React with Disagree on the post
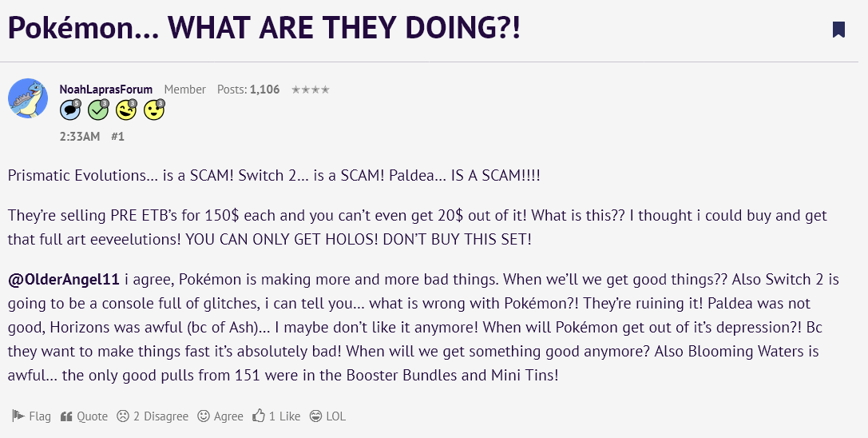Screen dimensions: 868x438 coord(153,416)
